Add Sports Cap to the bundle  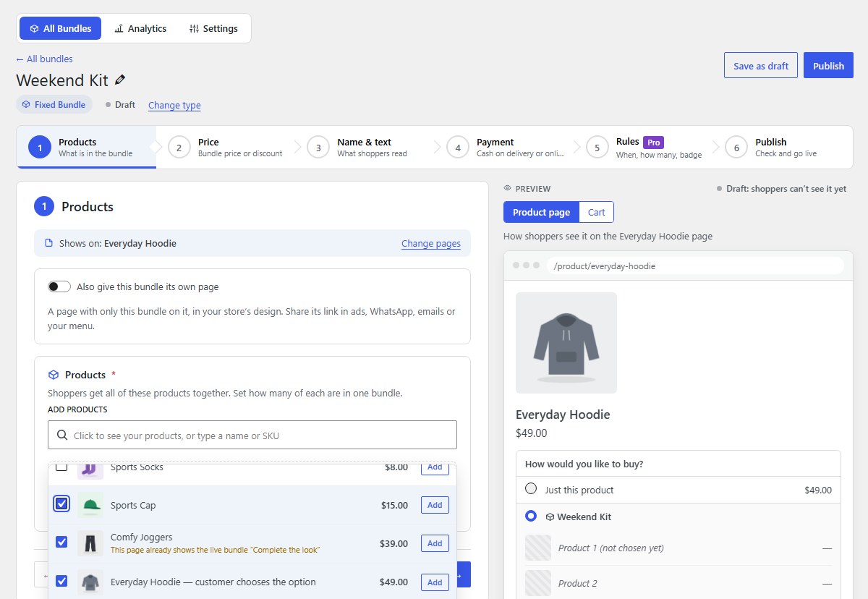(435, 505)
